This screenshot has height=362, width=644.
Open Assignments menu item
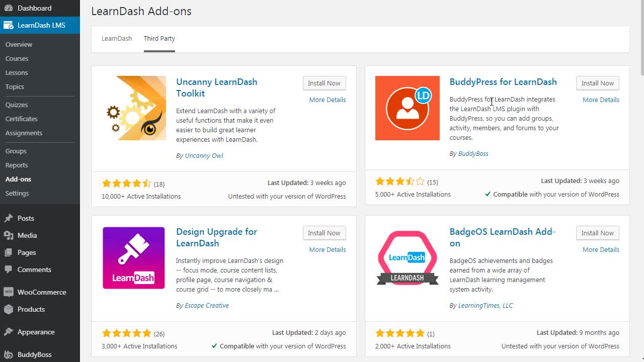point(24,133)
